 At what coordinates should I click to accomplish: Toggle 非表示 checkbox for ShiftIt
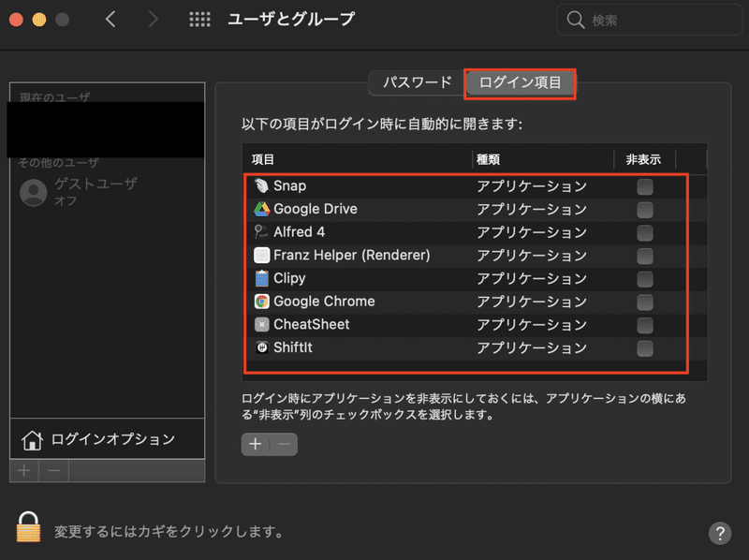[645, 348]
